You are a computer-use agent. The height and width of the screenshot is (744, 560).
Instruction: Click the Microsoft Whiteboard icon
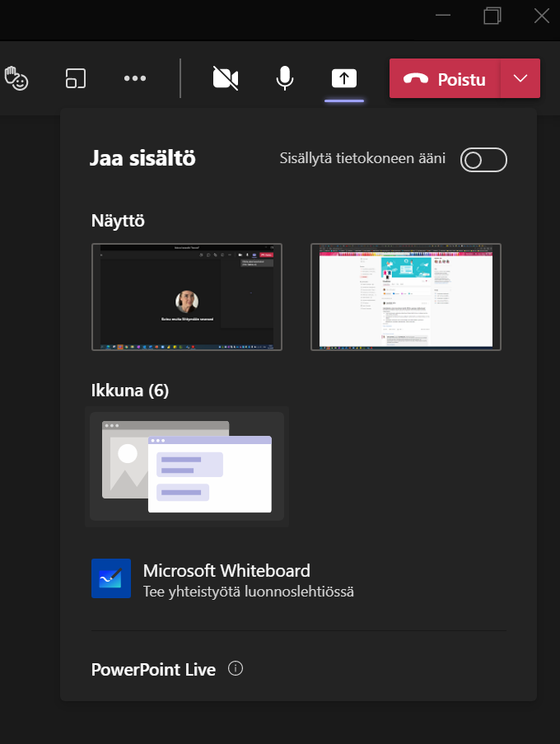111,578
